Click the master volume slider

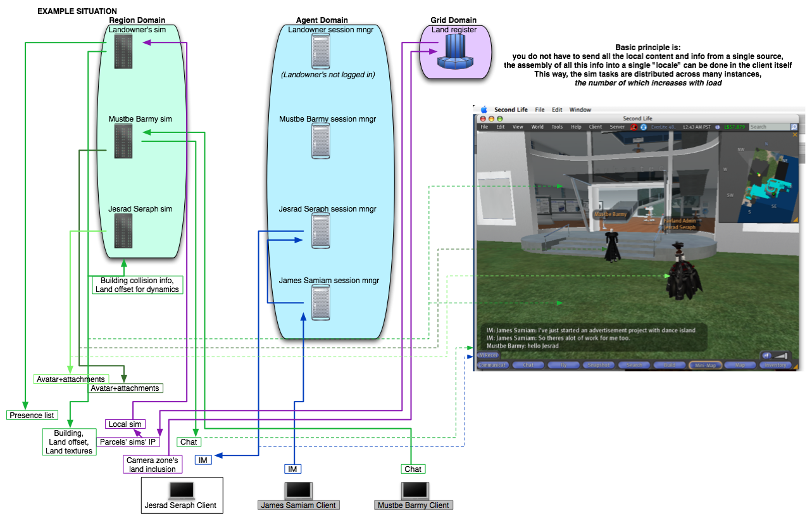[782, 356]
